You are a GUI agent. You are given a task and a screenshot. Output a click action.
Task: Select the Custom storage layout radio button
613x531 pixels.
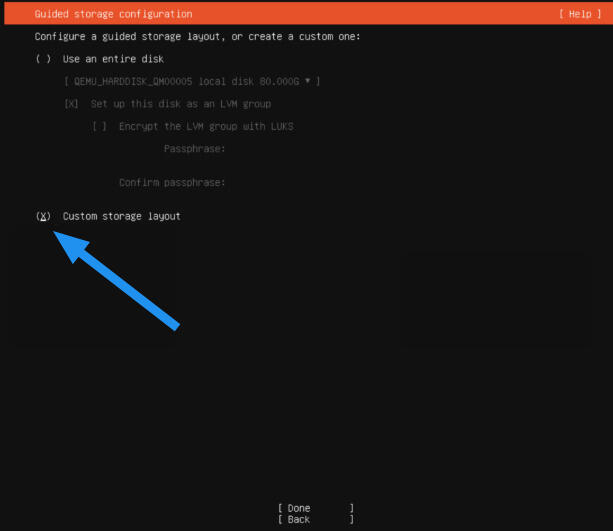pos(43,216)
